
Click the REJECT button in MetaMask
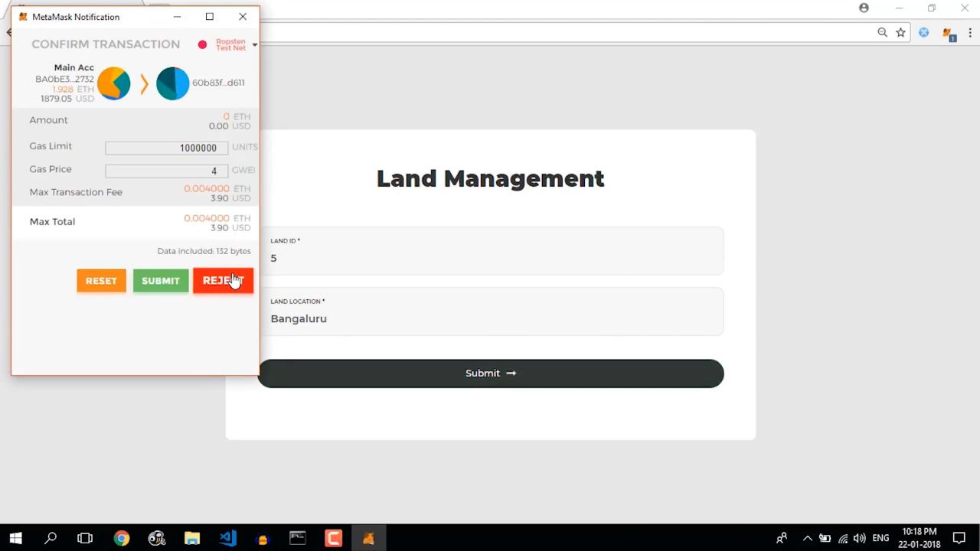pos(223,281)
